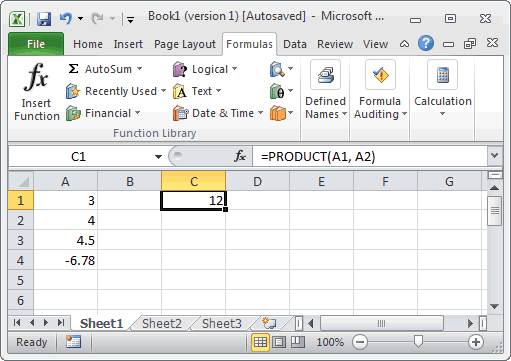The height and width of the screenshot is (361, 511).
Task: Select row 5 header
Action: tap(21, 280)
